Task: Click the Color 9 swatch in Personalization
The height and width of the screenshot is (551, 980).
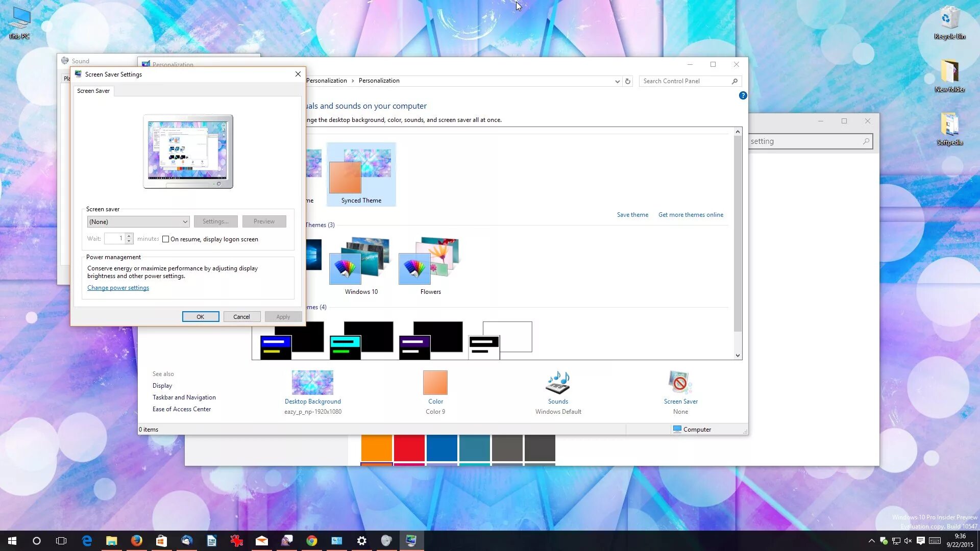Action: pos(435,383)
